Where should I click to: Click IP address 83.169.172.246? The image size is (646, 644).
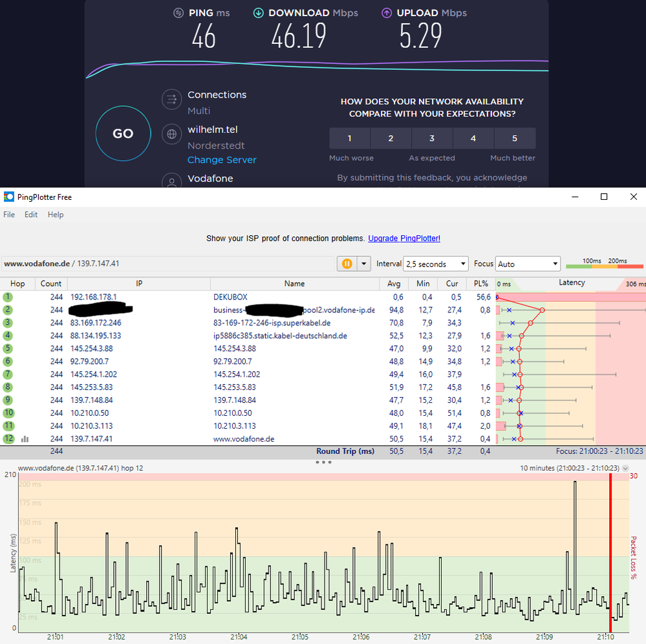click(x=96, y=323)
